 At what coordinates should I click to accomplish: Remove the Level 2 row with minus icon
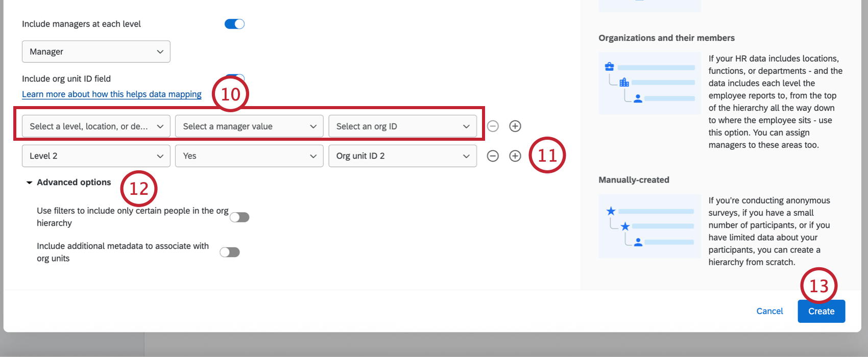493,156
